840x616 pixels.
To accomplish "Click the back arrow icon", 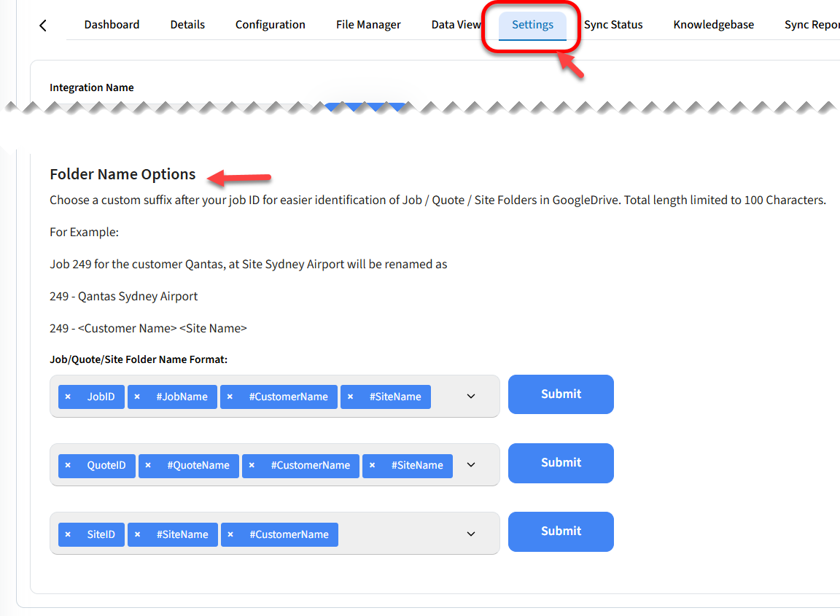I will coord(42,26).
